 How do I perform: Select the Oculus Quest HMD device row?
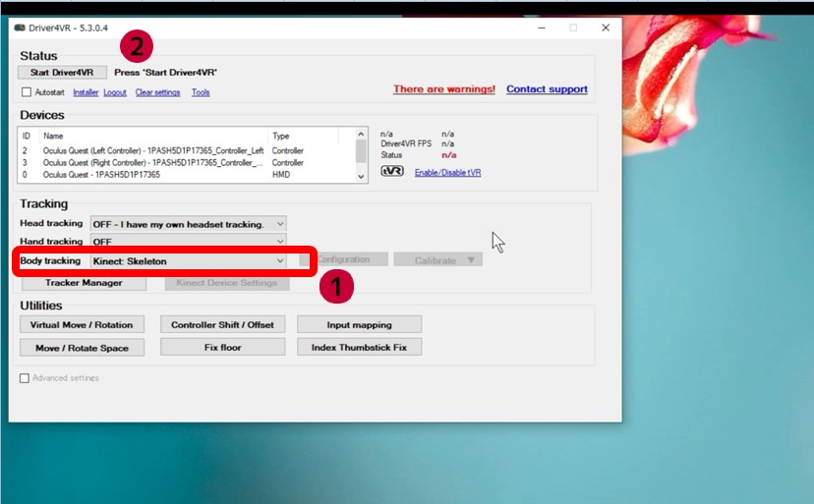click(187, 175)
